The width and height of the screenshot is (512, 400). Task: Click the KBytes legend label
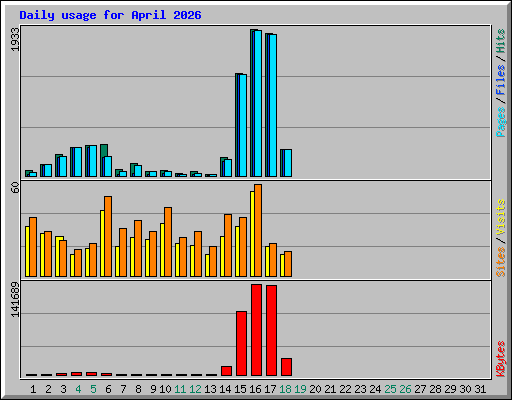[x=500, y=359]
